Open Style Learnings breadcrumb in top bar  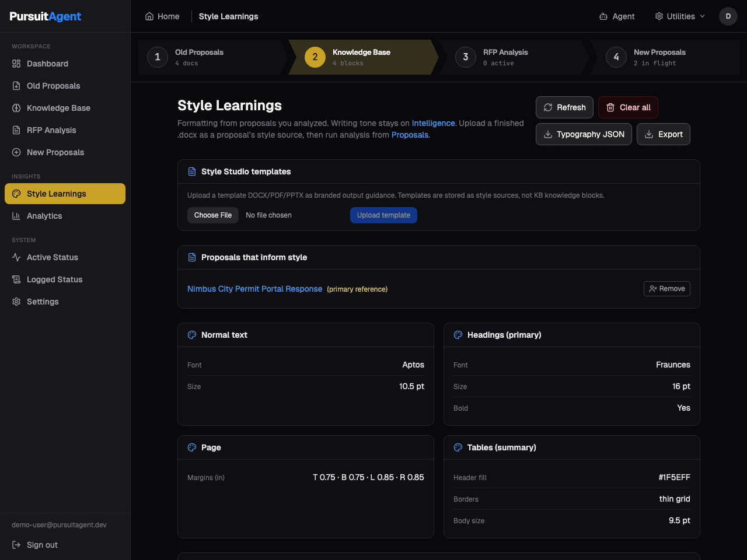point(228,16)
